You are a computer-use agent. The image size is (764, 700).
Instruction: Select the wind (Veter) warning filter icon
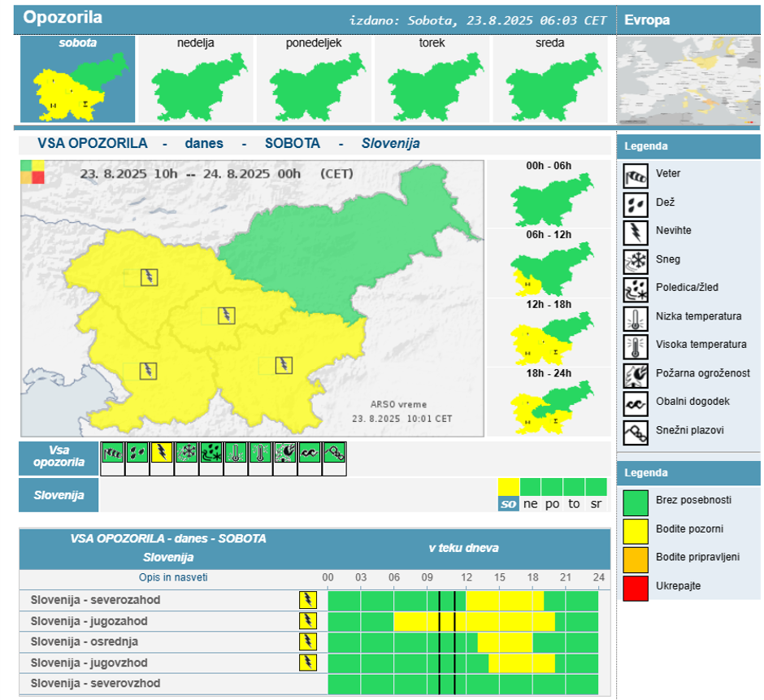coord(112,453)
